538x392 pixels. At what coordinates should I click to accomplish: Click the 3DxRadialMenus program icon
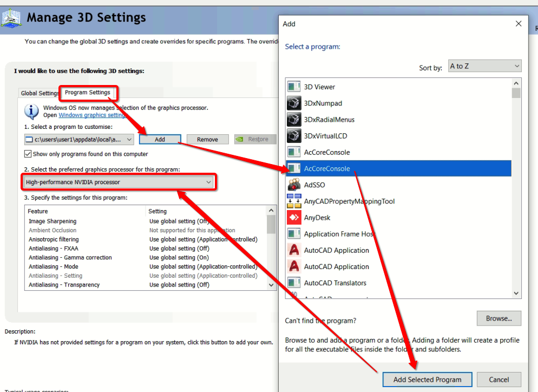pyautogui.click(x=293, y=119)
